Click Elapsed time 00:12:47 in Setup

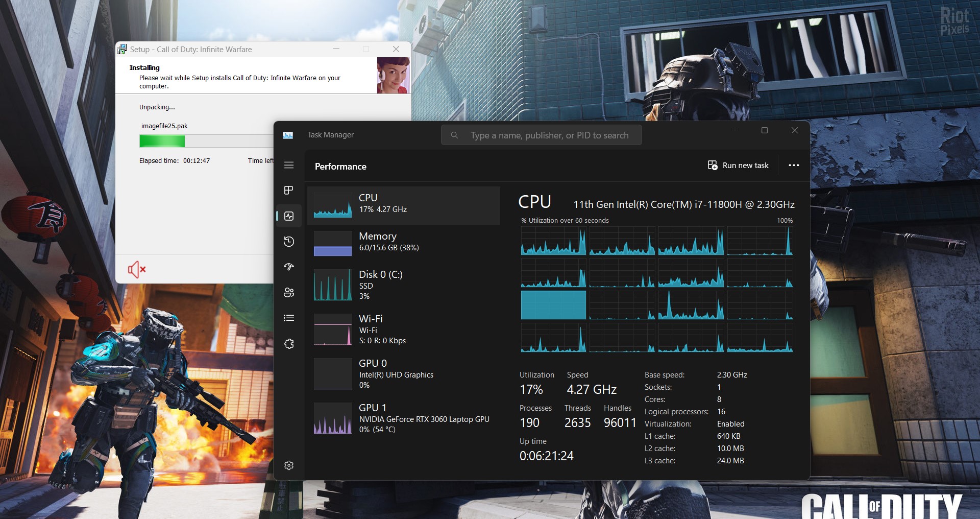tap(175, 160)
